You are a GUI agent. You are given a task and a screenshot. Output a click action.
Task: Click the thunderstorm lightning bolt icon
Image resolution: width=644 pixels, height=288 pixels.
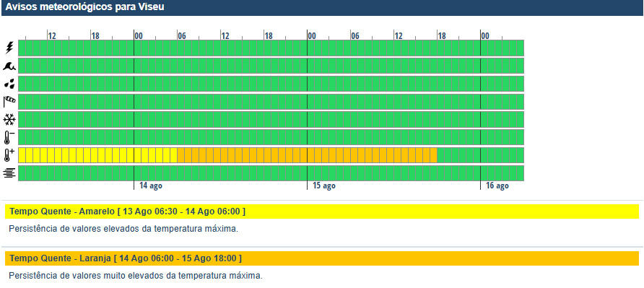(9, 48)
